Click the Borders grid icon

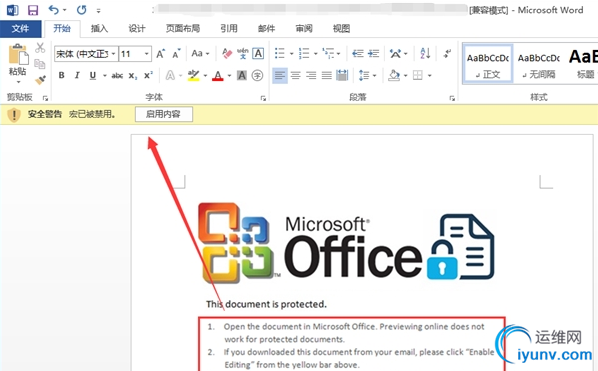click(418, 75)
